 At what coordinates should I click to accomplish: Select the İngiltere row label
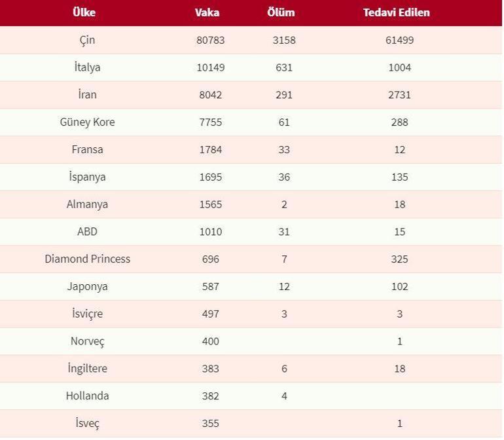87,369
